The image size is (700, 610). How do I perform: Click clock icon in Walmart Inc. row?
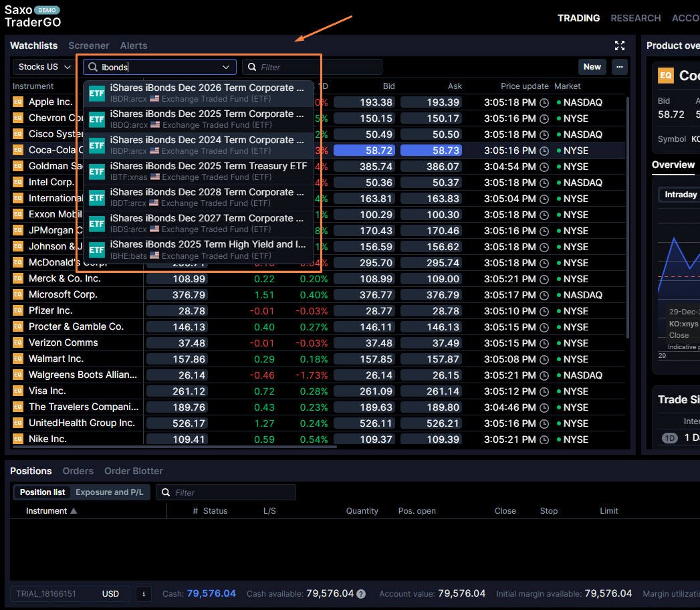pos(544,359)
